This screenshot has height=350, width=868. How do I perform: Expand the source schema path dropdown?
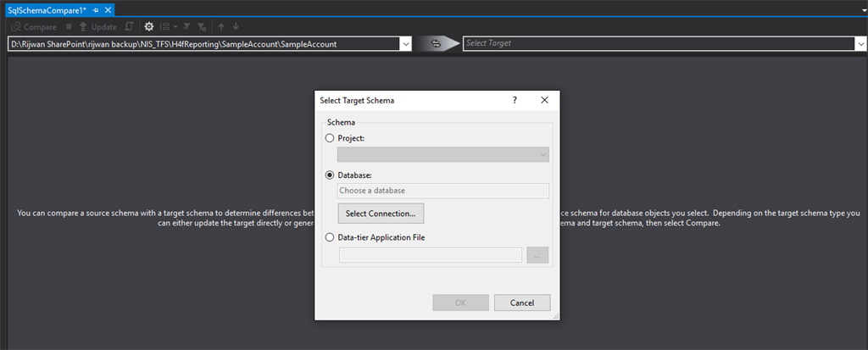(406, 44)
